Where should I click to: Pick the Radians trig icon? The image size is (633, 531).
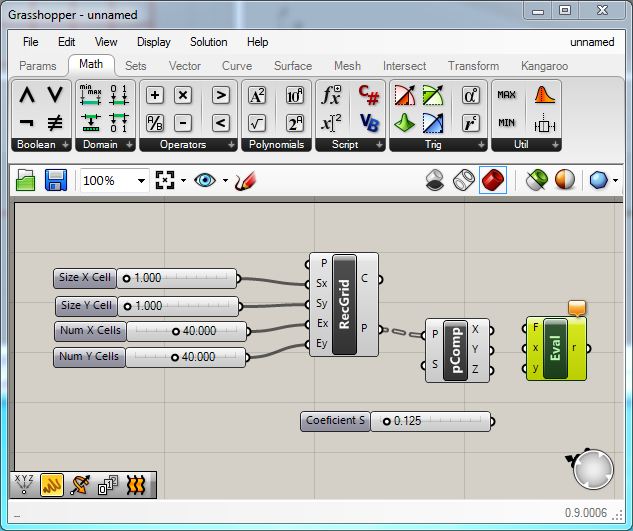[470, 123]
